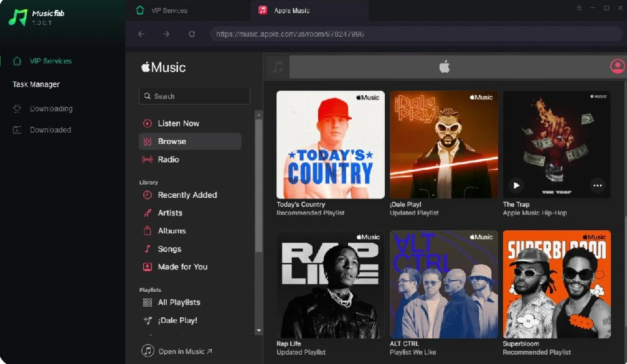Reload the page with the refresh icon
The height and width of the screenshot is (364, 627).
click(192, 34)
